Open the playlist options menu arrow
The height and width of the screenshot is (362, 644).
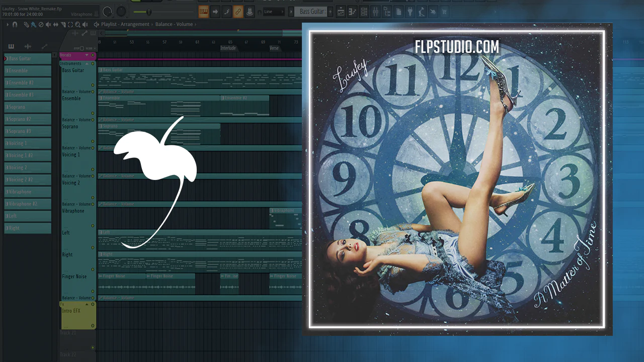coord(8,24)
